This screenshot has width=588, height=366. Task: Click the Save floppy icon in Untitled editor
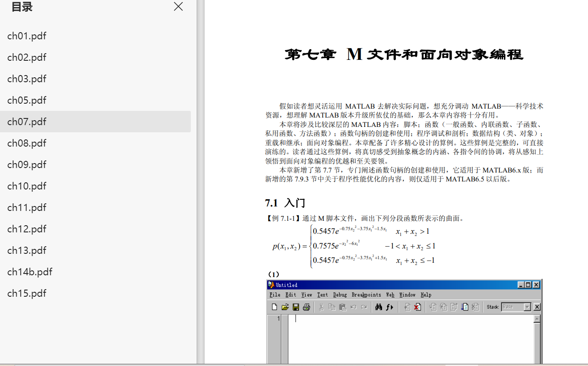pyautogui.click(x=296, y=307)
